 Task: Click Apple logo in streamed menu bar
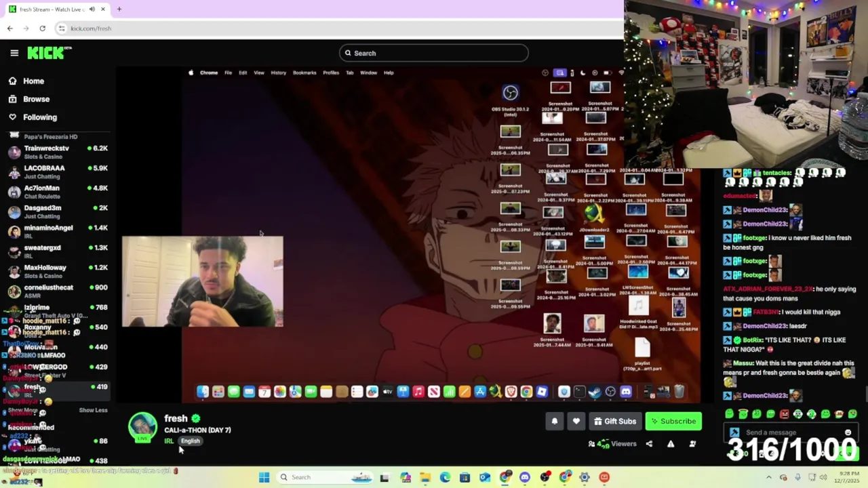[191, 73]
